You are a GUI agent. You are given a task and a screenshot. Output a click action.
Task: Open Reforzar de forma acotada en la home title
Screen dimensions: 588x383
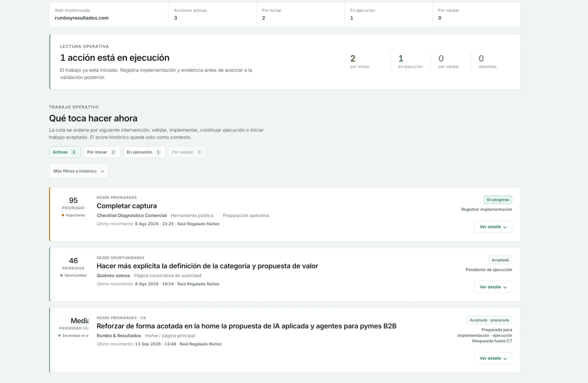coord(247,326)
